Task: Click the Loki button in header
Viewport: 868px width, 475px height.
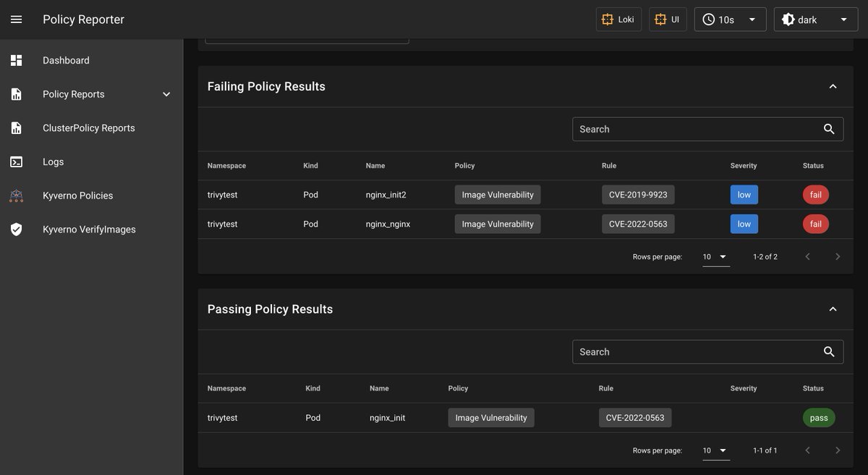Action: pyautogui.click(x=618, y=20)
